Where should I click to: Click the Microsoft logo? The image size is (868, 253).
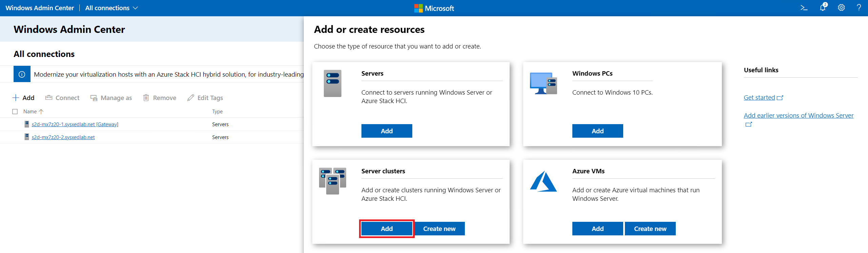[x=434, y=8]
